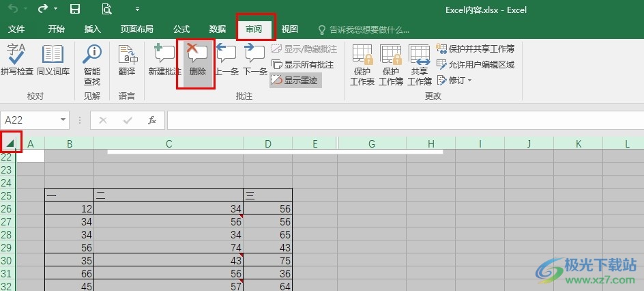Delete comment using 删除 button
644x291 pixels.
(x=197, y=59)
